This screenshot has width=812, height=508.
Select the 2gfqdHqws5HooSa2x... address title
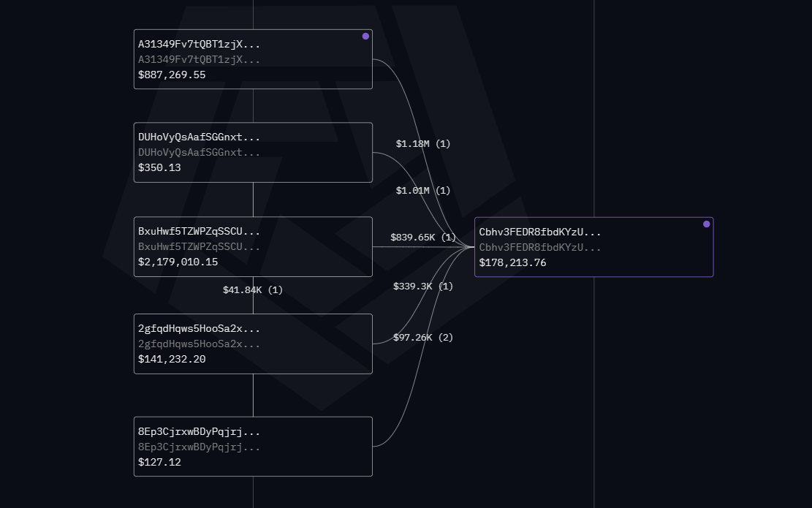(199, 328)
